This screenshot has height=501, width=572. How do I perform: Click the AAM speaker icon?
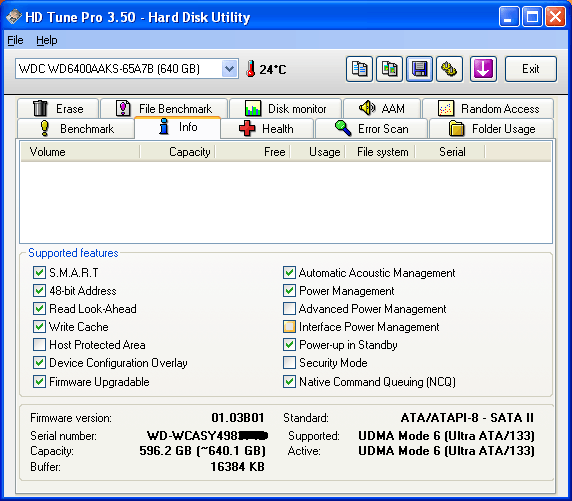click(x=367, y=108)
